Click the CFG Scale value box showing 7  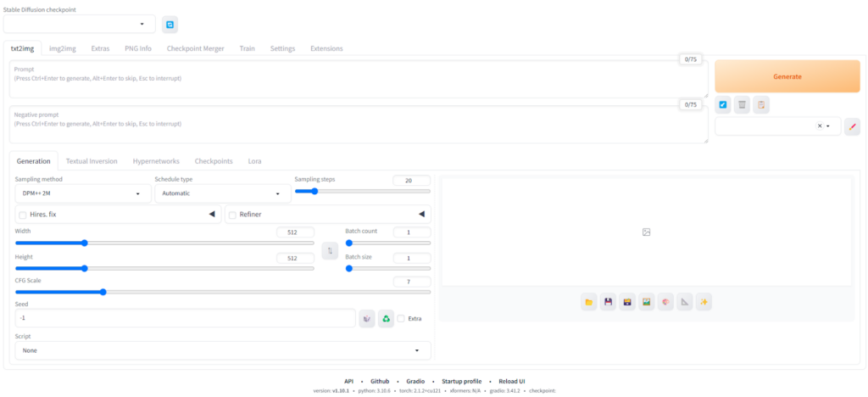(411, 282)
